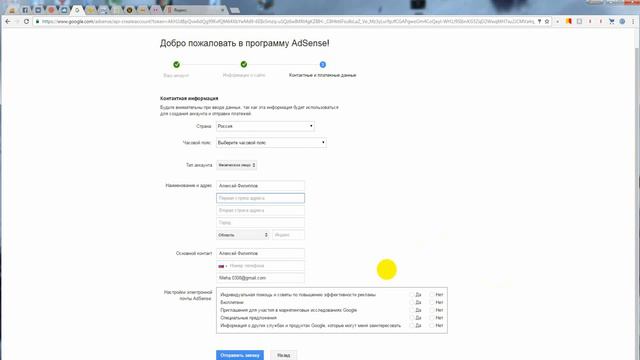Click the secure padlock icon
The image size is (640, 360).
point(37,21)
